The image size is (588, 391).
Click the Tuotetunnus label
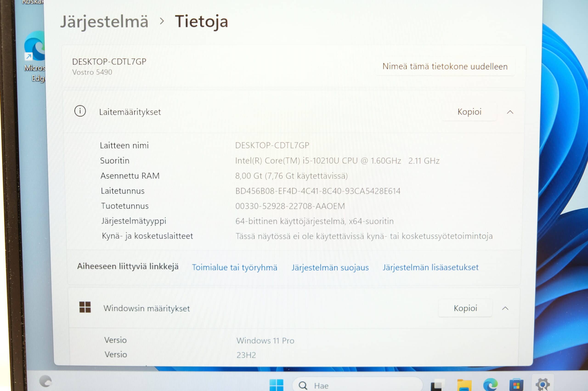(125, 206)
